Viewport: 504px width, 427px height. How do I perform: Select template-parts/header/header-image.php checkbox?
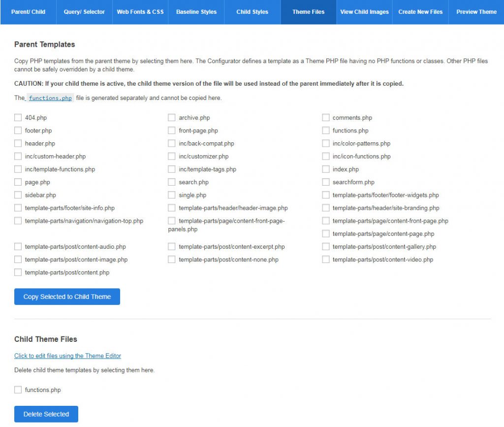click(172, 208)
